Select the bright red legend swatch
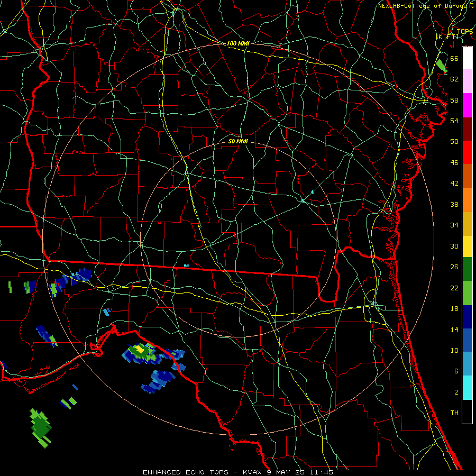The height and width of the screenshot is (476, 476). tap(467, 152)
